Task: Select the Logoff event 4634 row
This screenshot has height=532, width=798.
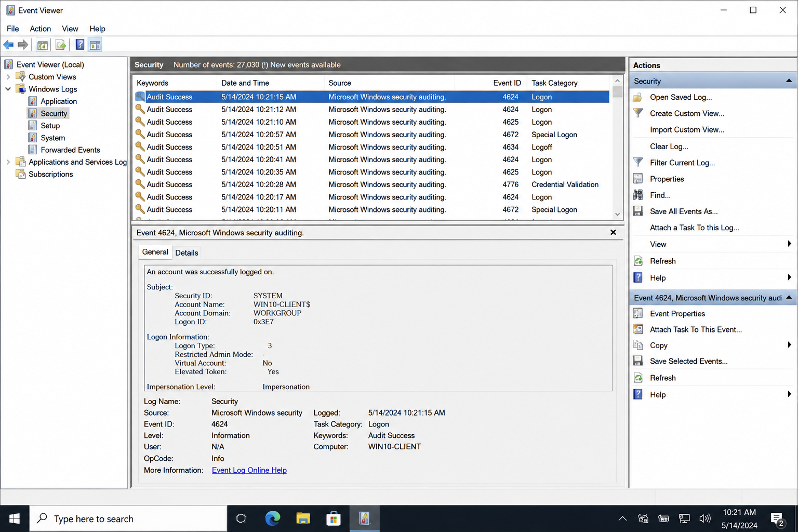Action: pos(371,147)
